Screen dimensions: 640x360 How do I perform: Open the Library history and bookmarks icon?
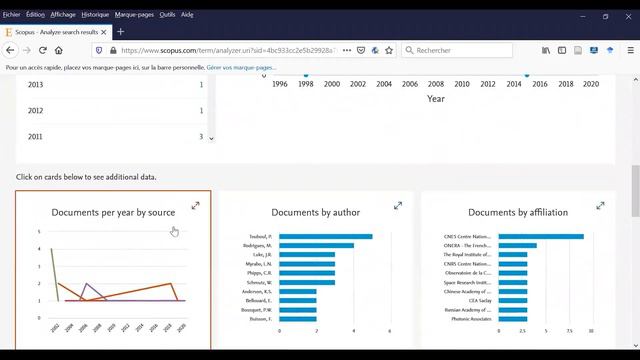pyautogui.click(x=546, y=50)
